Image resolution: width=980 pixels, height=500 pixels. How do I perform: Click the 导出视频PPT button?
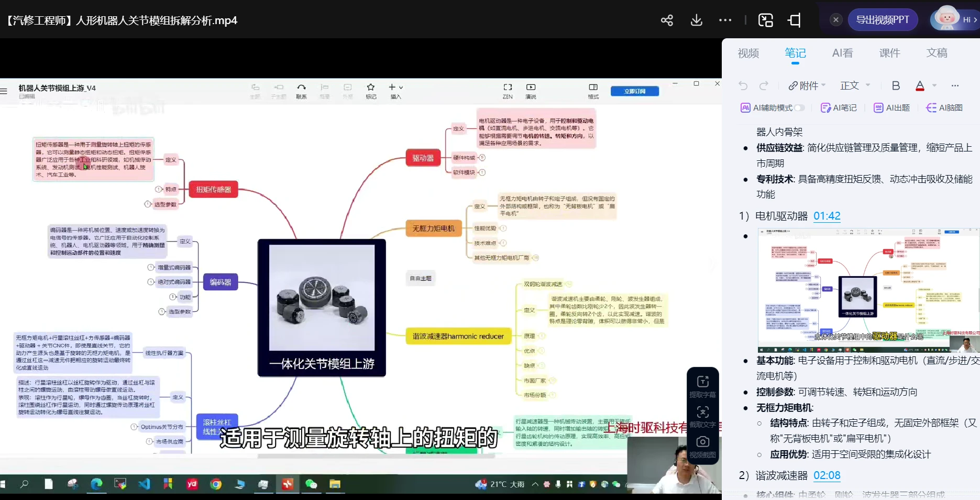coord(883,19)
